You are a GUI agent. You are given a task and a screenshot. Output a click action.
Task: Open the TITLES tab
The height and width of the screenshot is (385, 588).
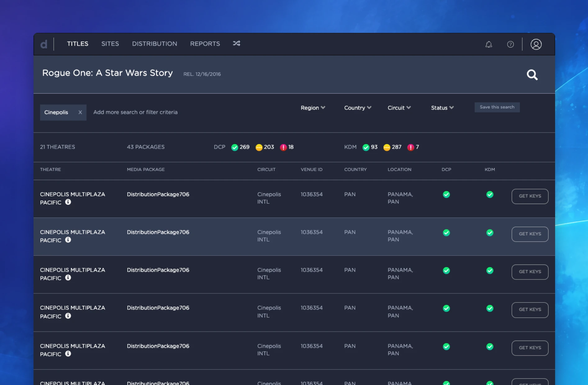coord(78,44)
